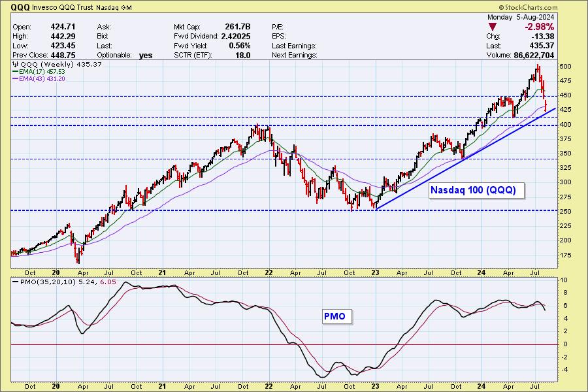The width and height of the screenshot is (588, 392).
Task: Click the Nasdaq GM exchange label
Action: pos(114,7)
